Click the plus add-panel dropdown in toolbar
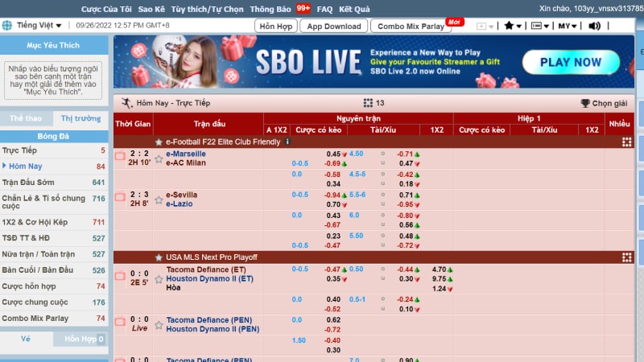This screenshot has height=362, width=644. tap(485, 27)
